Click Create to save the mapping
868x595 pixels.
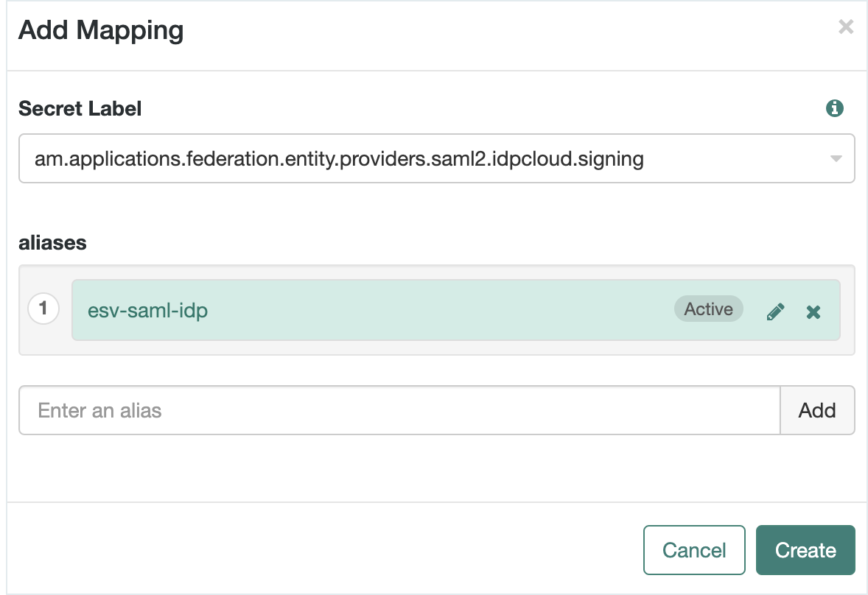(x=805, y=550)
